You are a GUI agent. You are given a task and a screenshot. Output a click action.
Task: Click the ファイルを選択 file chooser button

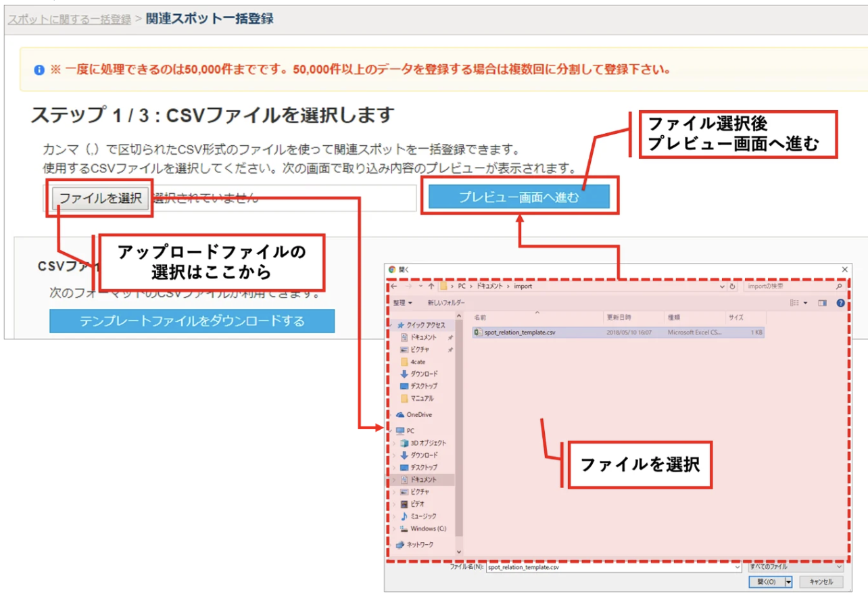coord(101,198)
